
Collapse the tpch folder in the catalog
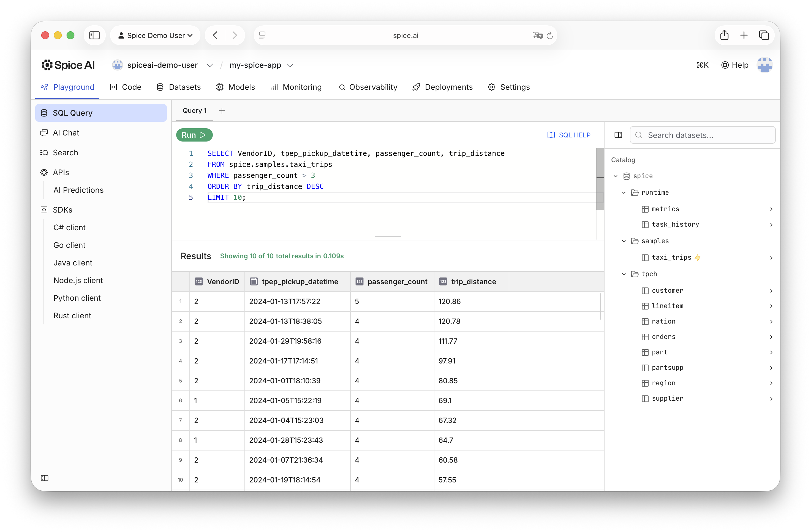point(624,274)
